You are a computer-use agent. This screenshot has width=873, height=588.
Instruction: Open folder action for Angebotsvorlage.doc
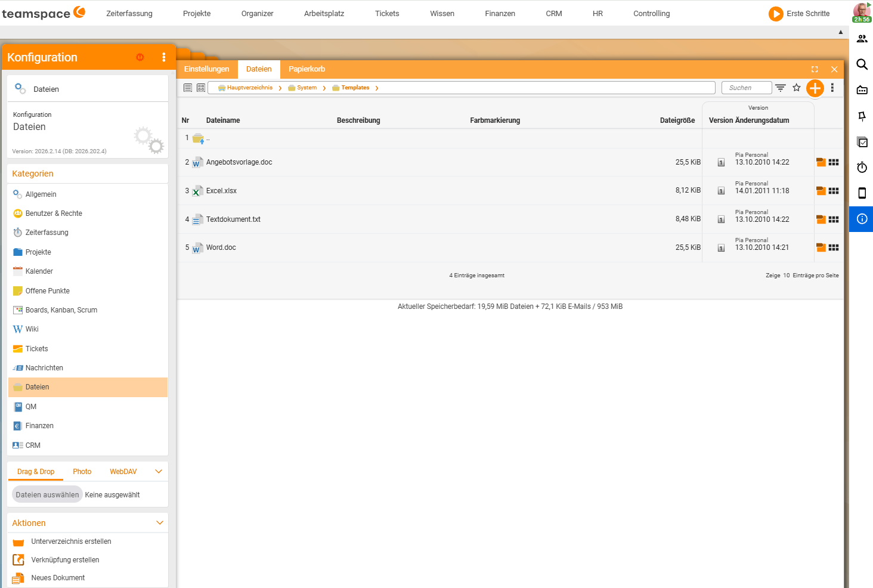pos(821,162)
